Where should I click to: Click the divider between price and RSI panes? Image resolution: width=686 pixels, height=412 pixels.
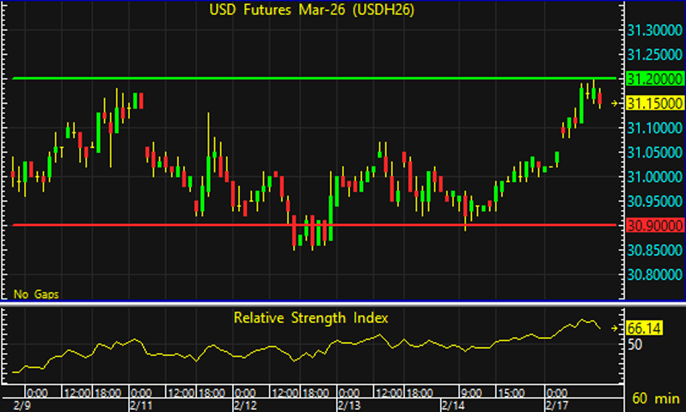click(x=310, y=303)
